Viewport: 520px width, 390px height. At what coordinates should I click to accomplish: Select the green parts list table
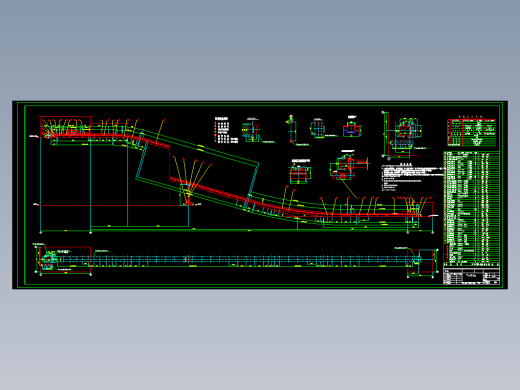point(471,208)
